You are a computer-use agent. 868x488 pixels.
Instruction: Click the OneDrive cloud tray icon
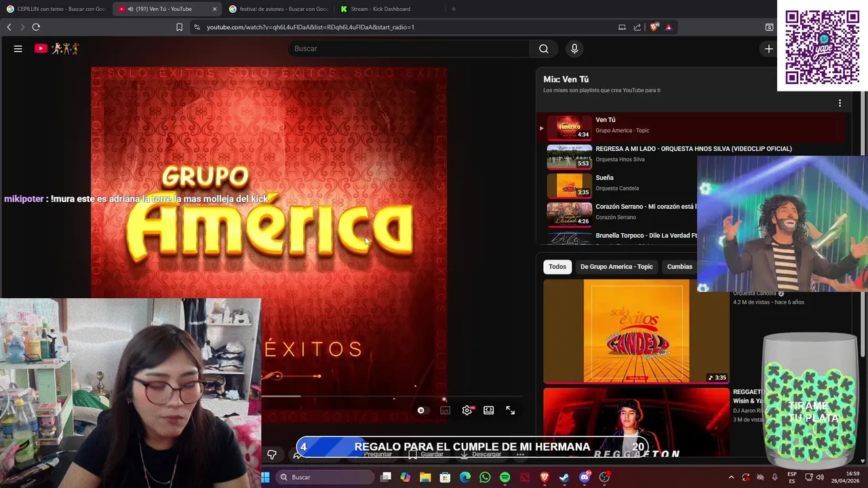[x=760, y=477]
